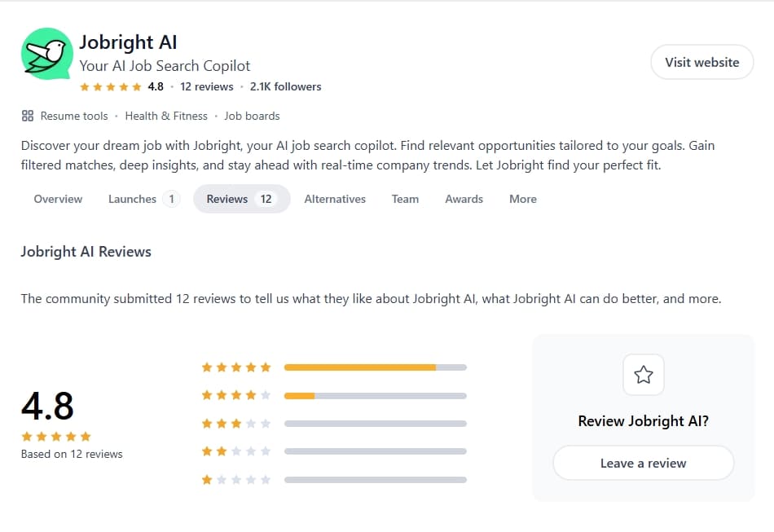Switch to the Overview tab
The width and height of the screenshot is (774, 532).
(x=58, y=199)
